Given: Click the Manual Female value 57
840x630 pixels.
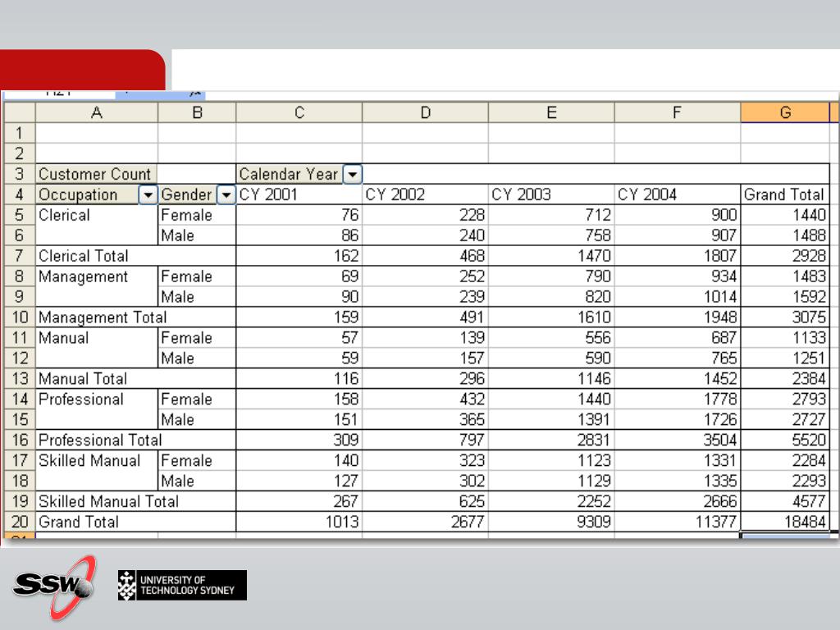Looking at the screenshot, I should 299,338.
